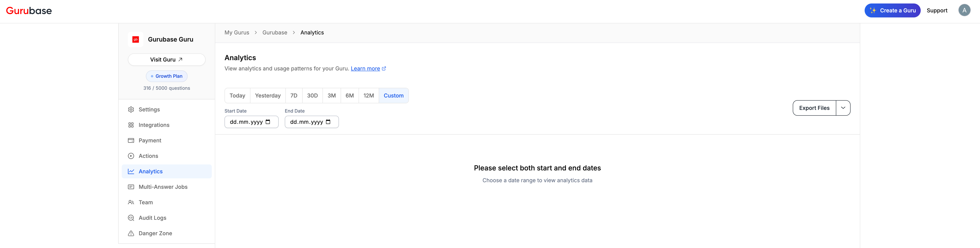Select the Custom date range option

point(394,96)
